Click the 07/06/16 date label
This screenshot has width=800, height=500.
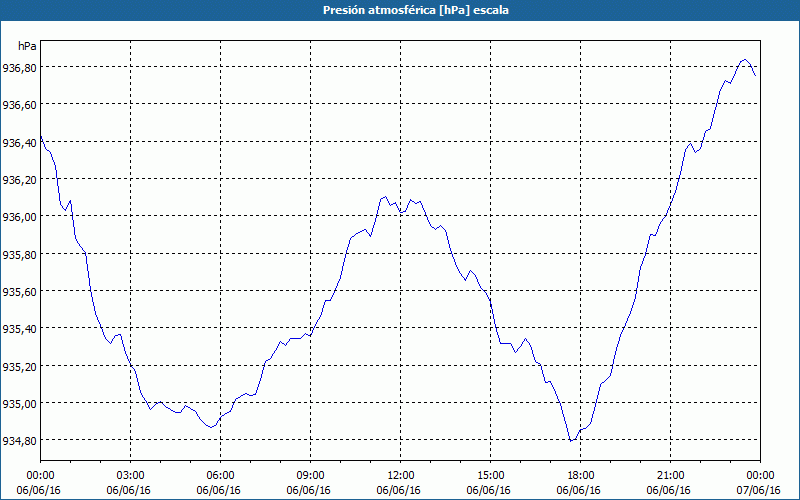pos(760,490)
